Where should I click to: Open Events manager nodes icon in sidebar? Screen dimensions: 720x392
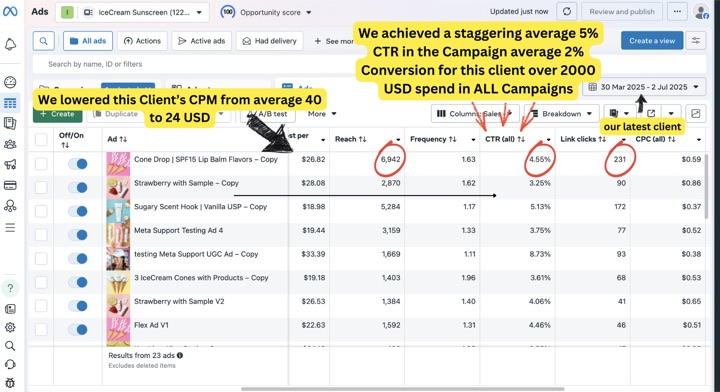(10, 206)
